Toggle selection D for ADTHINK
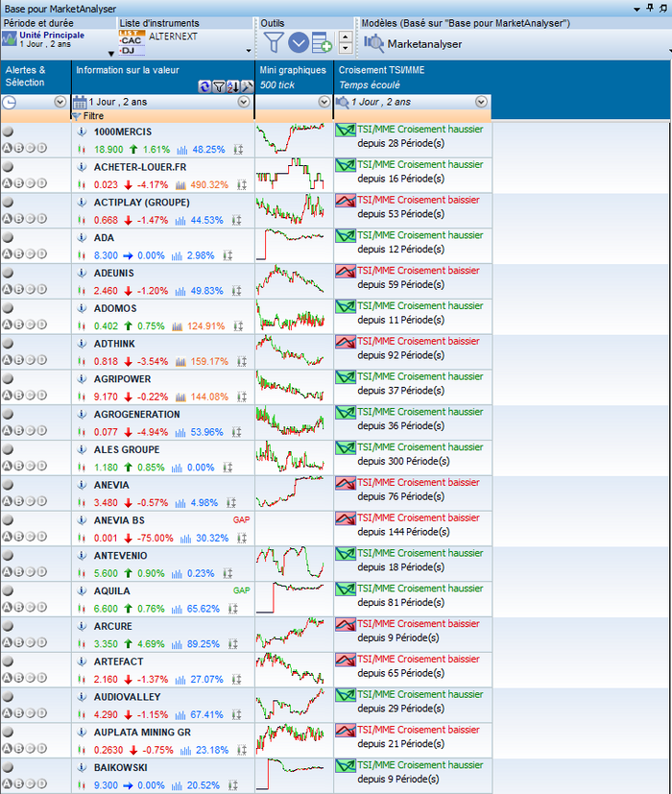 click(42, 360)
